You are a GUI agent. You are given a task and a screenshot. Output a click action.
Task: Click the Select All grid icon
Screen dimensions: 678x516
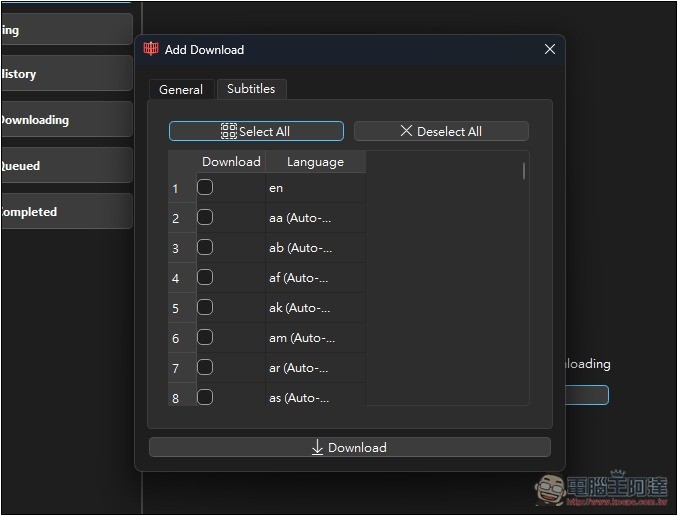229,131
